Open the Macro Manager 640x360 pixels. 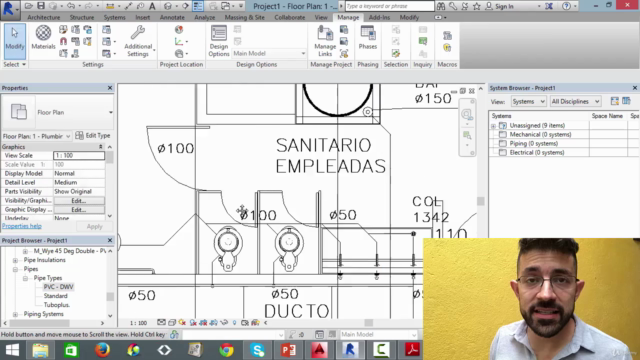[447, 36]
